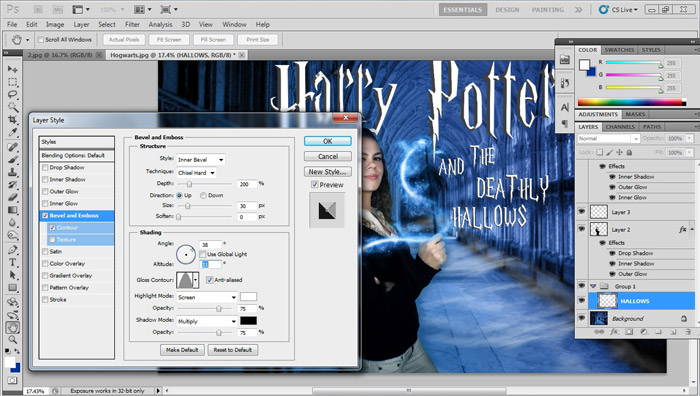Select the Crop tool
Viewport: 700px width, 396px height.
12,120
